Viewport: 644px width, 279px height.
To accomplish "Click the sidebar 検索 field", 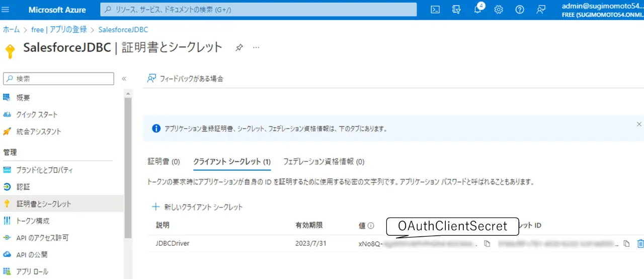I will tap(58, 79).
